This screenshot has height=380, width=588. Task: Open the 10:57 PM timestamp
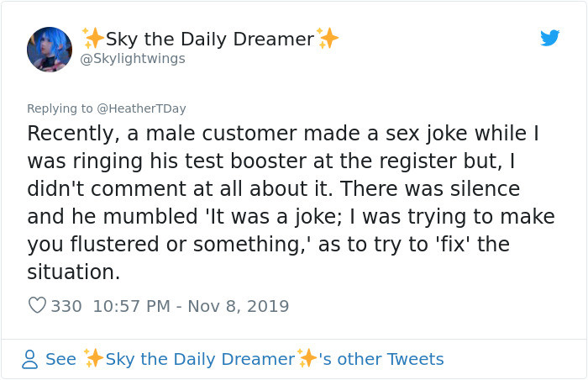130,306
